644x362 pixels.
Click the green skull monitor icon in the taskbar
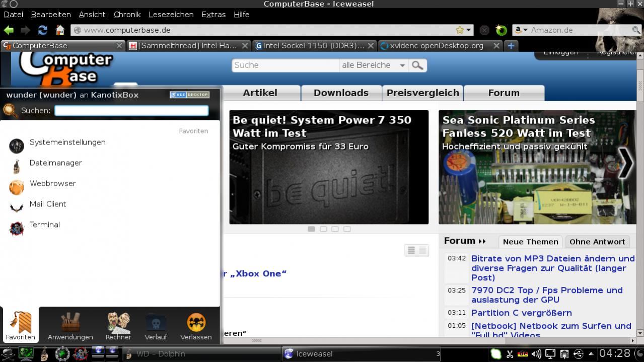point(26,353)
